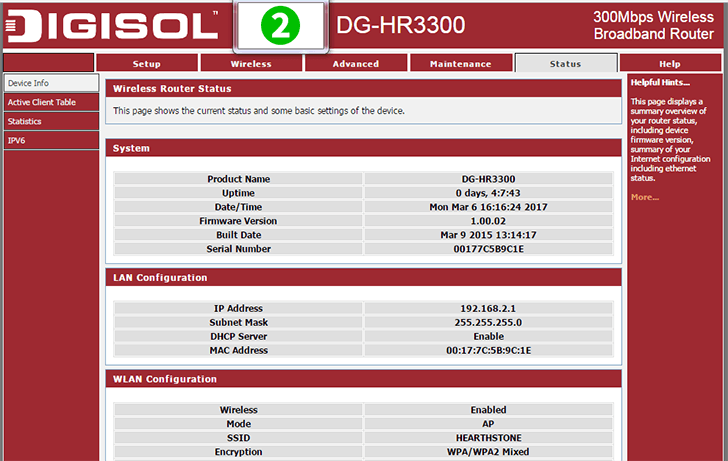Click the Serial Number label
728x461 pixels.
[238, 249]
